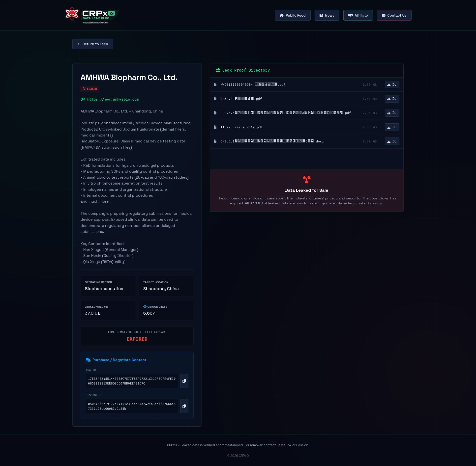Click the 115975-00239-2549.pdf file name
476x466 pixels.
tap(241, 127)
